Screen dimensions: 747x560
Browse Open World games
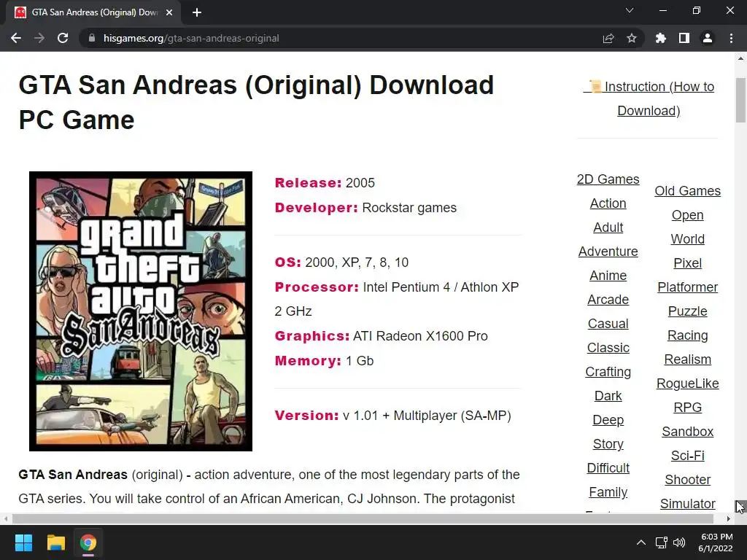pyautogui.click(x=687, y=227)
